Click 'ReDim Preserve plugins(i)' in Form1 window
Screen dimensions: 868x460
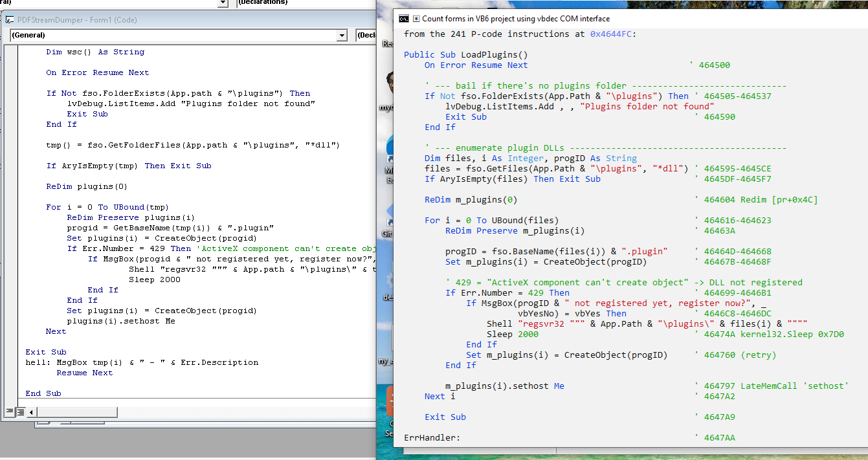[x=131, y=217]
